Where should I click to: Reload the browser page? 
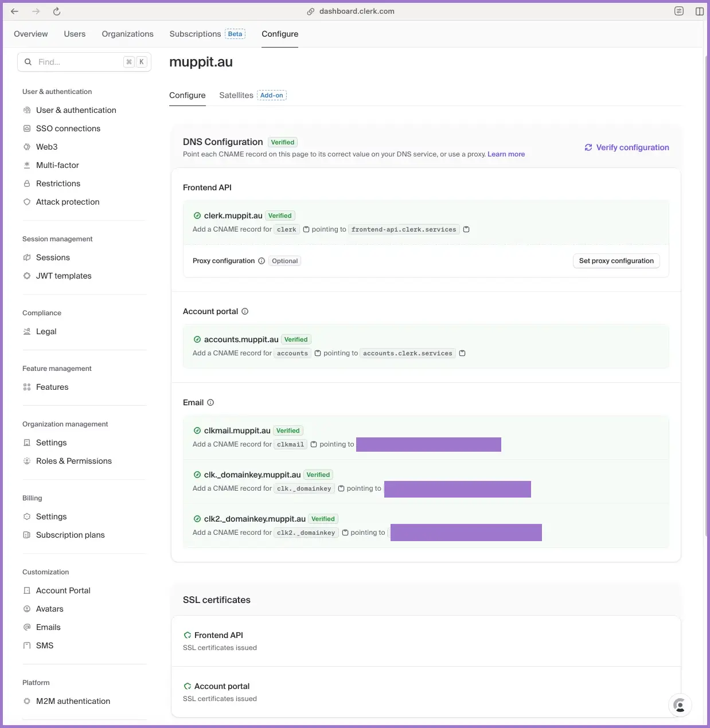pyautogui.click(x=57, y=11)
